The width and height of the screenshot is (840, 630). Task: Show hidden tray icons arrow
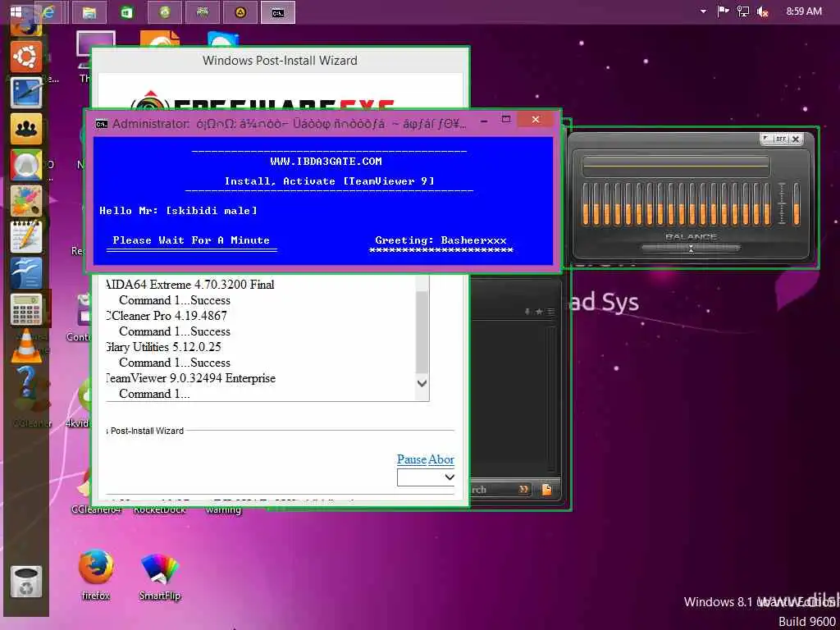tap(703, 11)
